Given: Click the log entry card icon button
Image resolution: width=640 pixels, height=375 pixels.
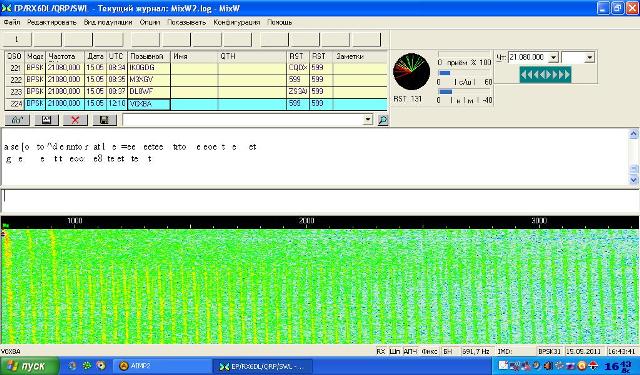Looking at the screenshot, I should [x=47, y=120].
